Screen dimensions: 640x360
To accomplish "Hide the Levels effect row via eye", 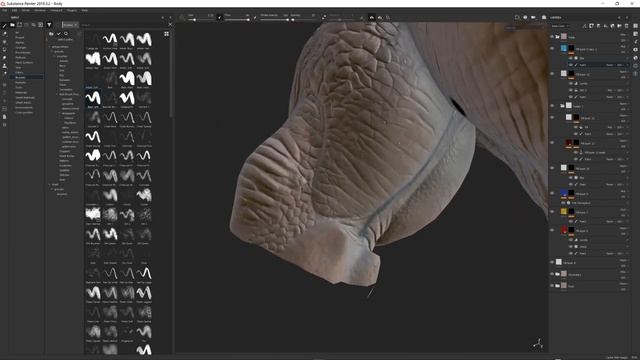I will [571, 83].
